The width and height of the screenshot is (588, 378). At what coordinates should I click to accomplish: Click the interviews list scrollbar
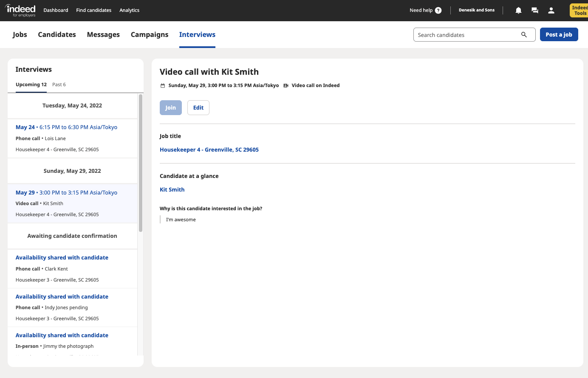point(141,163)
